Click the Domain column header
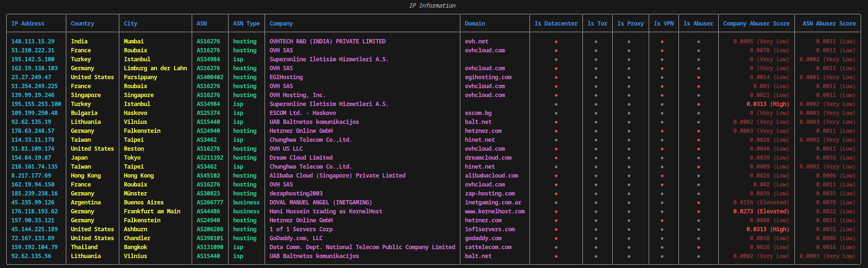The image size is (868, 268). tap(475, 23)
